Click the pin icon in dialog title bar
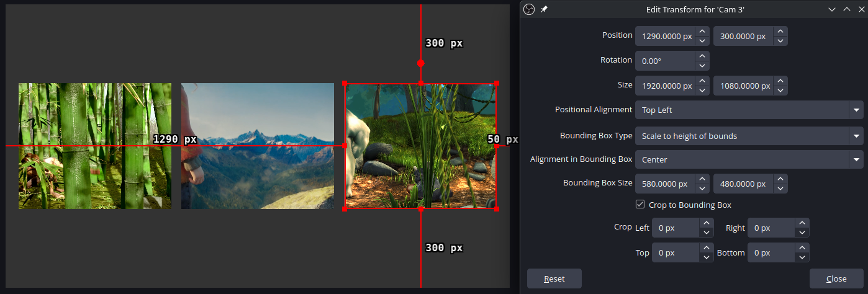 click(x=544, y=9)
